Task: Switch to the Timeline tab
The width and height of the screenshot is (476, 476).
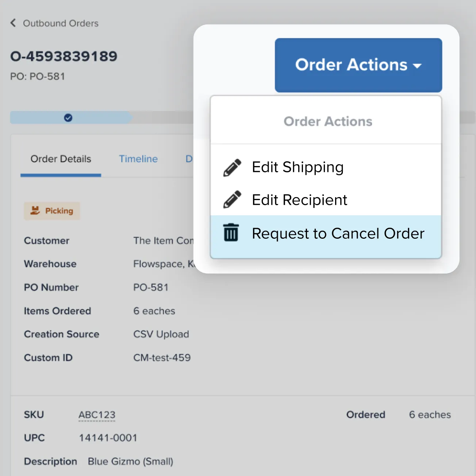Action: (x=138, y=159)
